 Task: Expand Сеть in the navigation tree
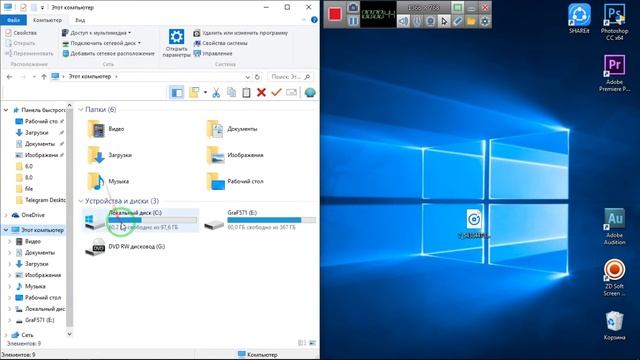coord(6,335)
